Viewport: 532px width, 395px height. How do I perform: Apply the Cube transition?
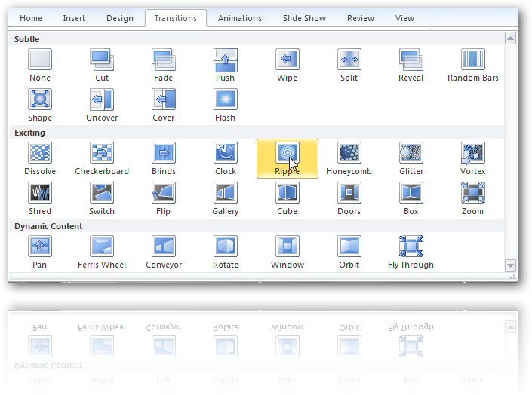point(287,199)
